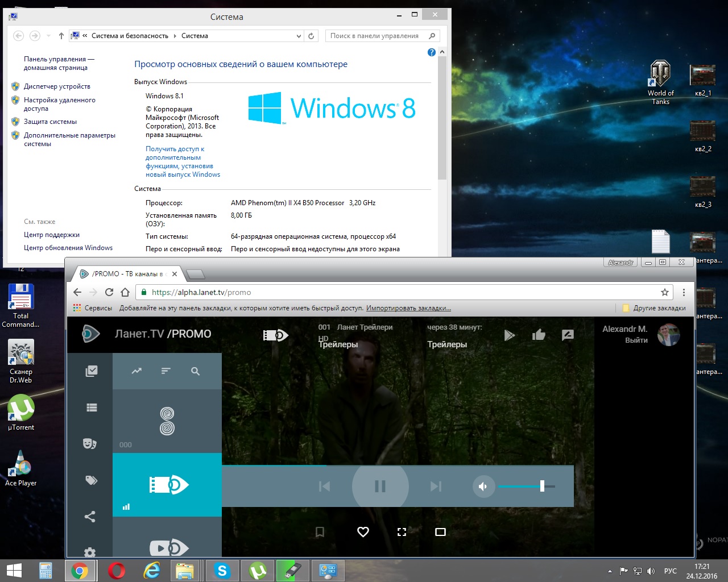Pause the video playback
Viewport: 728px width, 582px height.
[x=380, y=486]
